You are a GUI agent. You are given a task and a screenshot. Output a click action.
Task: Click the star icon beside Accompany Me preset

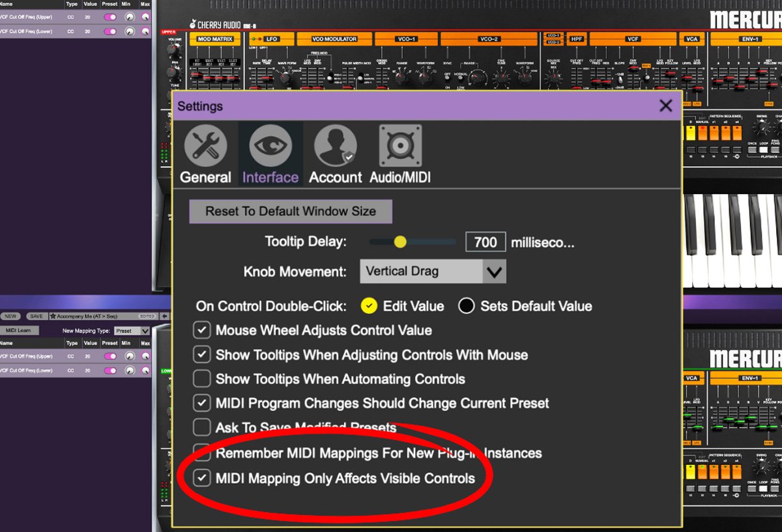[53, 316]
